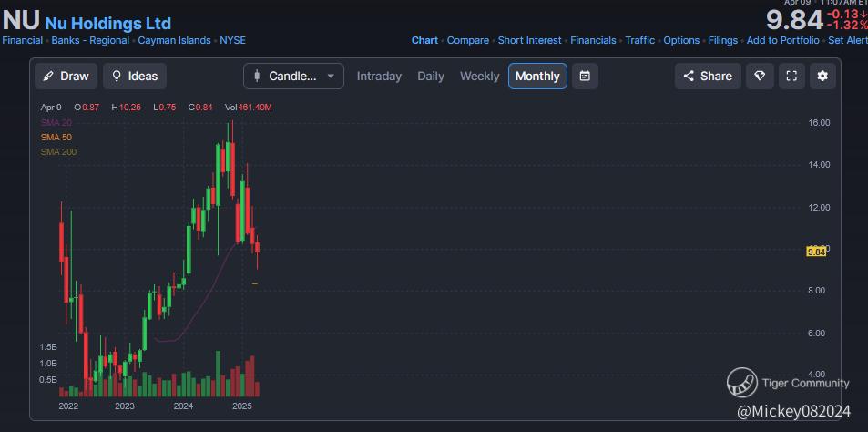Image resolution: width=868 pixels, height=432 pixels.
Task: Toggle fullscreen chart icon
Action: coord(792,77)
